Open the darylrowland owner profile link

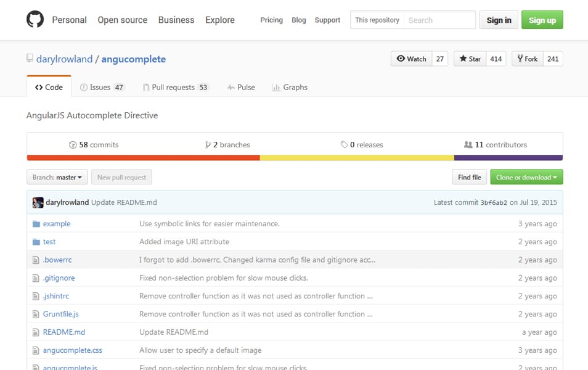click(x=64, y=59)
